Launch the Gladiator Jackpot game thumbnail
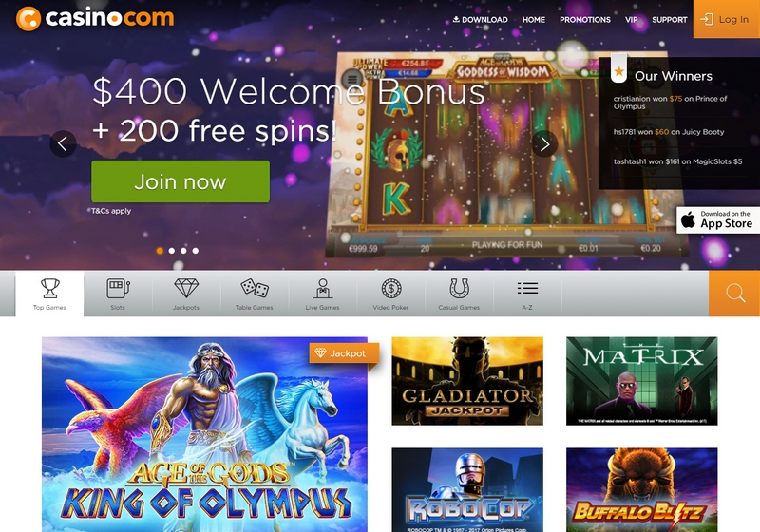Image resolution: width=760 pixels, height=532 pixels. pos(467,381)
